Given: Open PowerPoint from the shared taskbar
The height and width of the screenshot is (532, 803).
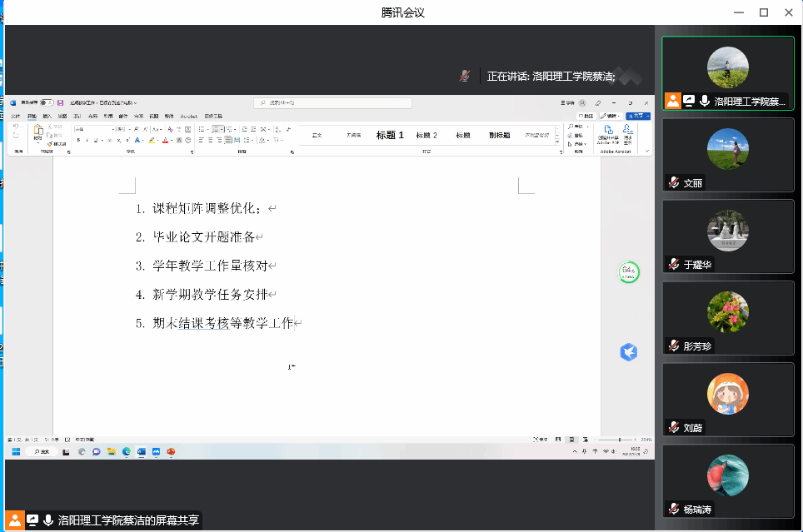Looking at the screenshot, I should pyautogui.click(x=171, y=451).
